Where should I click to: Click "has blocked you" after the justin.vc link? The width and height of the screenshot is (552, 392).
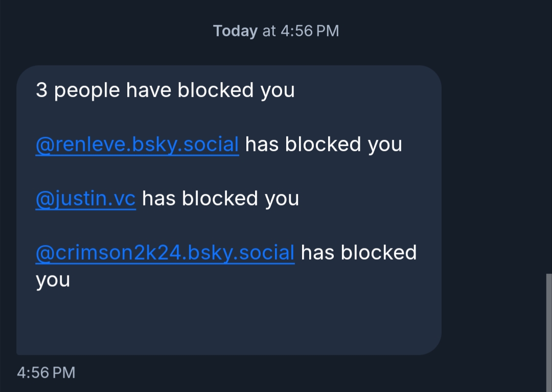(220, 199)
